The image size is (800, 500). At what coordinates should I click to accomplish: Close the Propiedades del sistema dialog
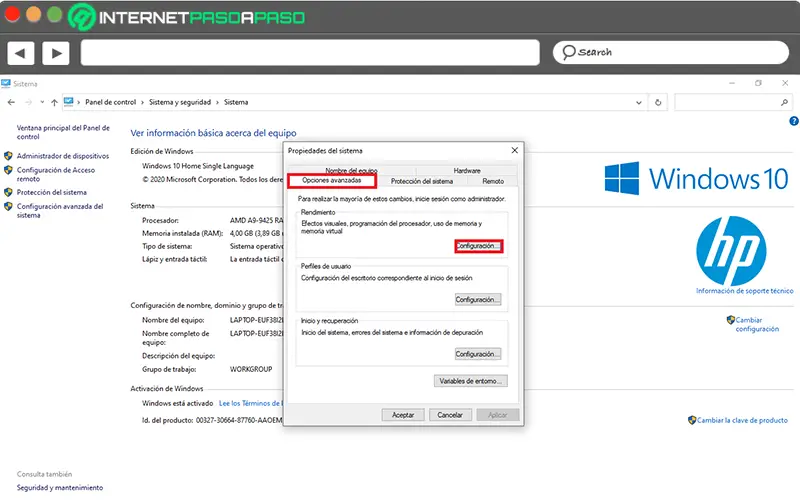[514, 150]
